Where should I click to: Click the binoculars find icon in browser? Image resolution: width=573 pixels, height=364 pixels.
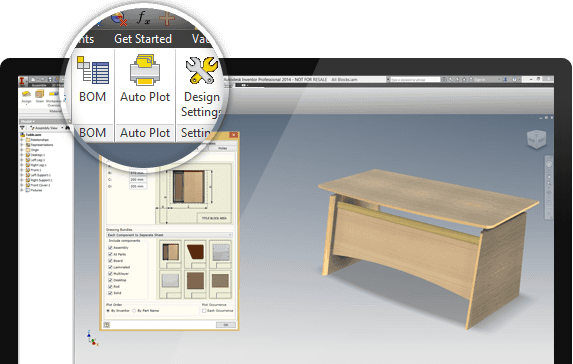(x=68, y=128)
